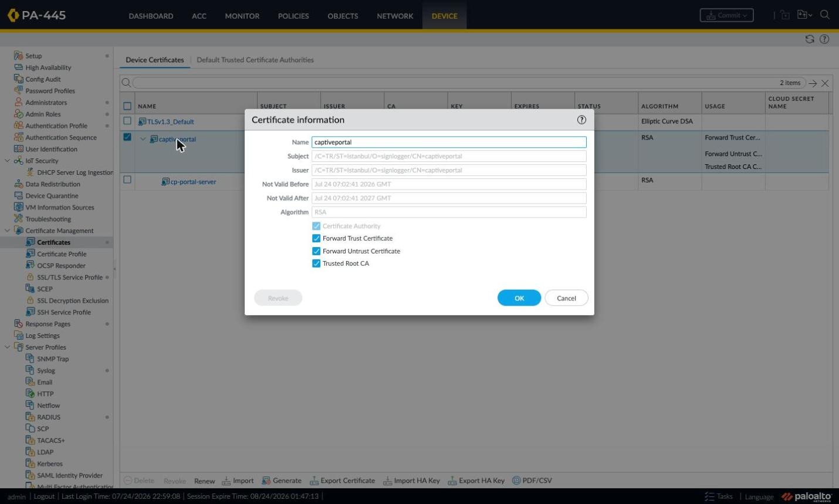839x504 pixels.
Task: Click the refresh icon at top right
Action: [x=810, y=39]
